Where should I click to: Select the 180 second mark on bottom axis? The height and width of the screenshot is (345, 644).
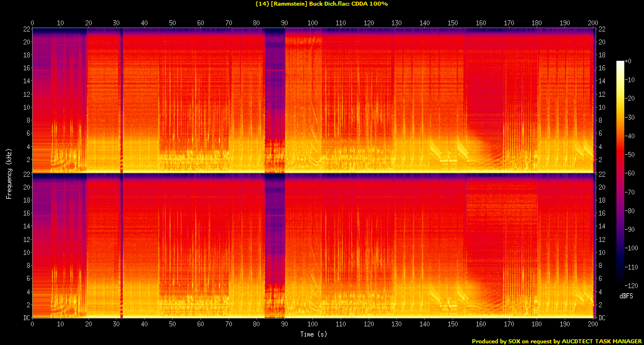tap(537, 325)
